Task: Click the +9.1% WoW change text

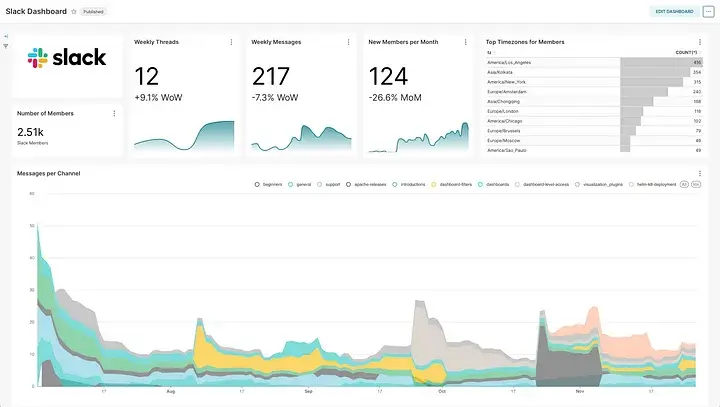Action: pyautogui.click(x=158, y=98)
